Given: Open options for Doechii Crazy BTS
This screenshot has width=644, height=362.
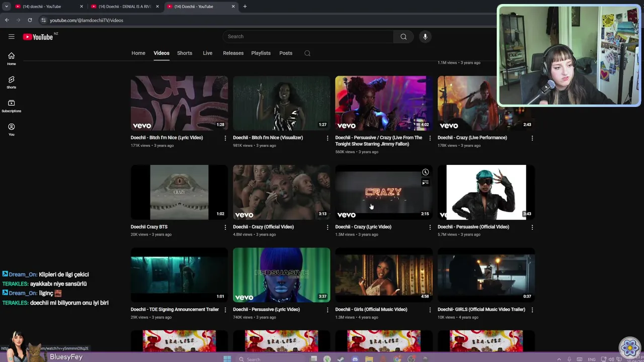Looking at the screenshot, I should click(x=225, y=227).
